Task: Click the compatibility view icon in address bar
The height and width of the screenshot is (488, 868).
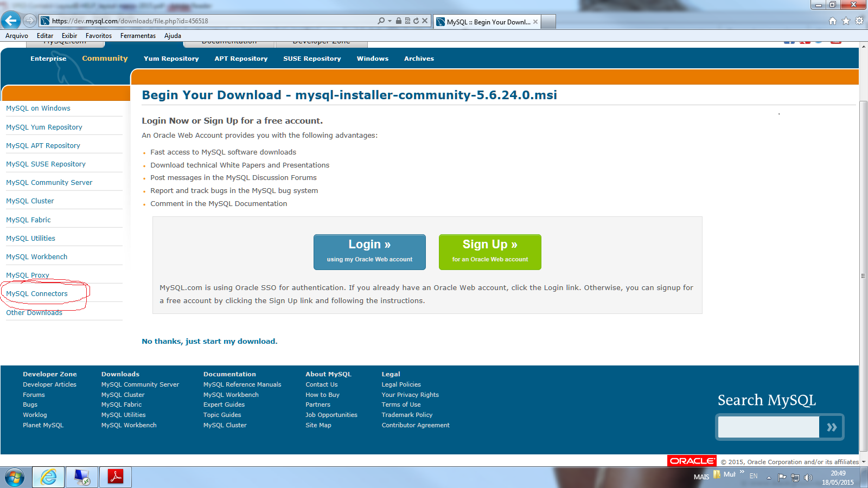Action: point(407,21)
